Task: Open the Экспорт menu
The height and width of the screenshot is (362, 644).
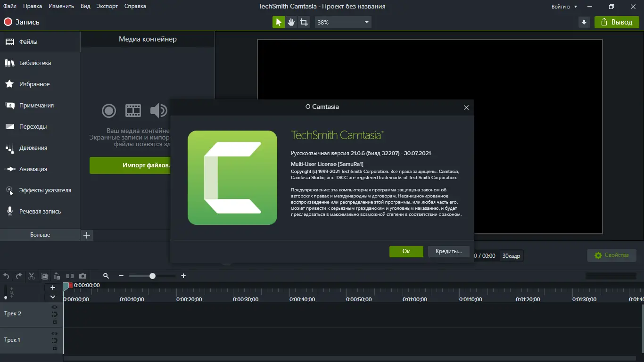Action: click(107, 6)
